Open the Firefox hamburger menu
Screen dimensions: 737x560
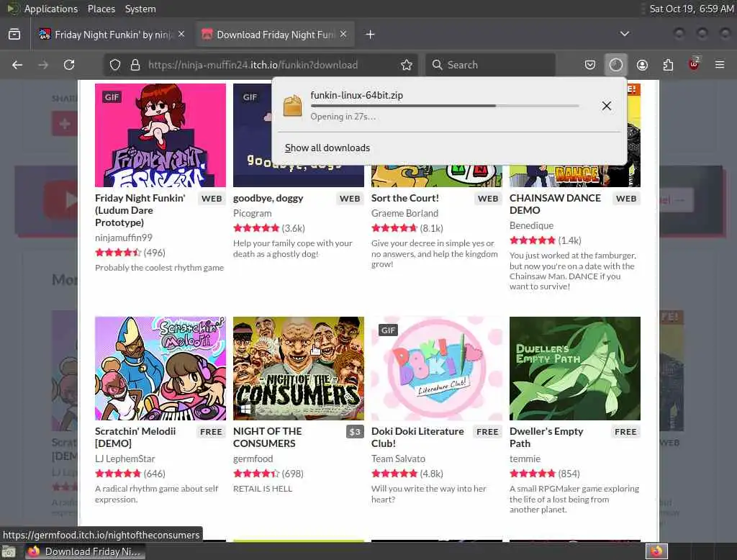point(720,65)
